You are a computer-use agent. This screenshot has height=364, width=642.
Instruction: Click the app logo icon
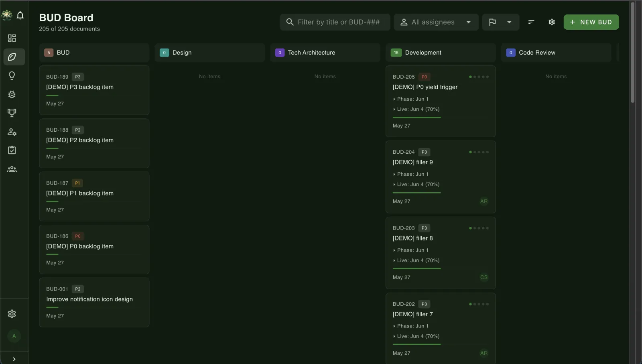(7, 15)
